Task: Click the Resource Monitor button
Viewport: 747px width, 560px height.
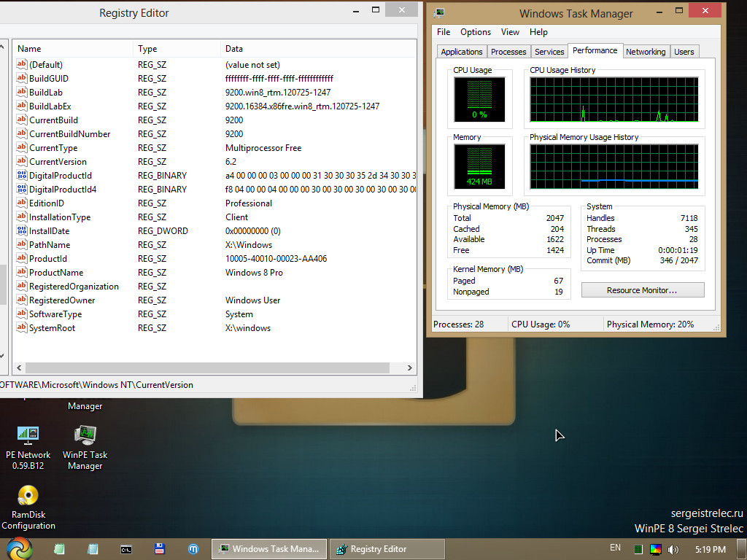Action: 642,289
